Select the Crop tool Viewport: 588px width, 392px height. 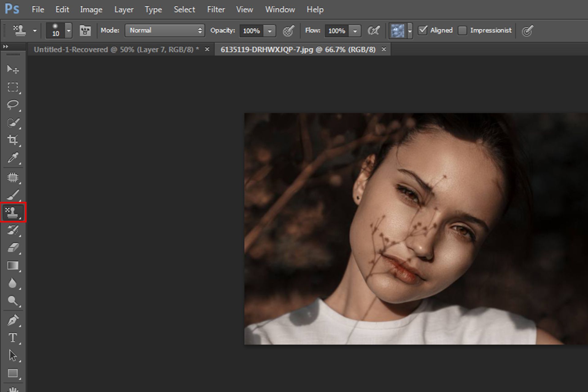[x=13, y=140]
